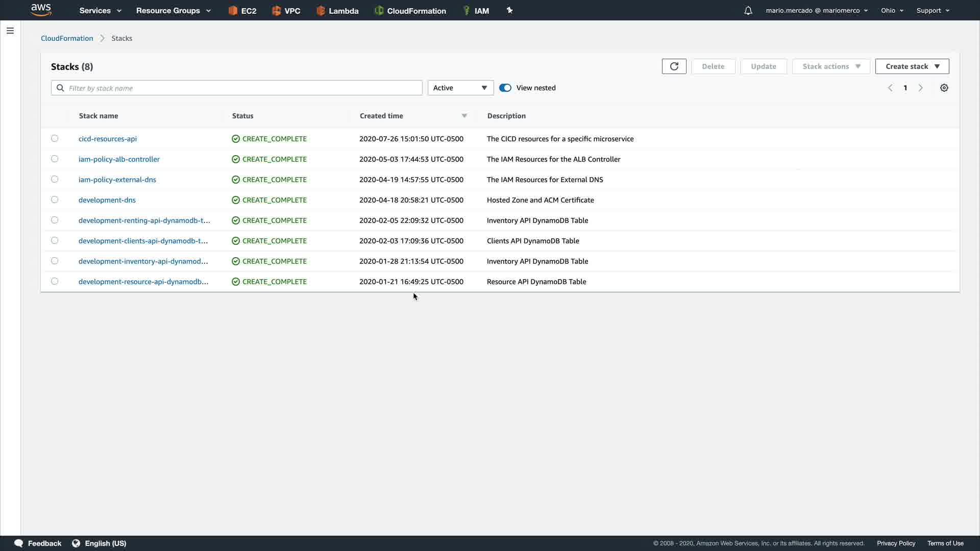Screen dimensions: 980x551
Task: Toggle the View nested switch
Action: tap(505, 88)
